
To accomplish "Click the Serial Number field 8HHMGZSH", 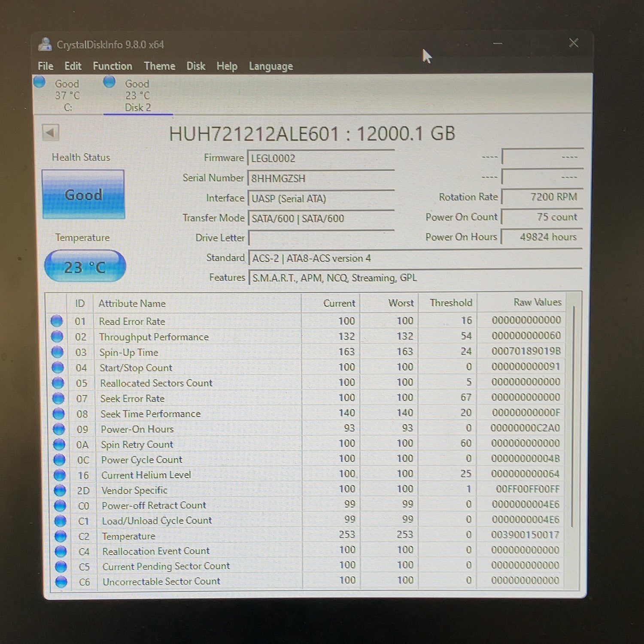I will (321, 178).
